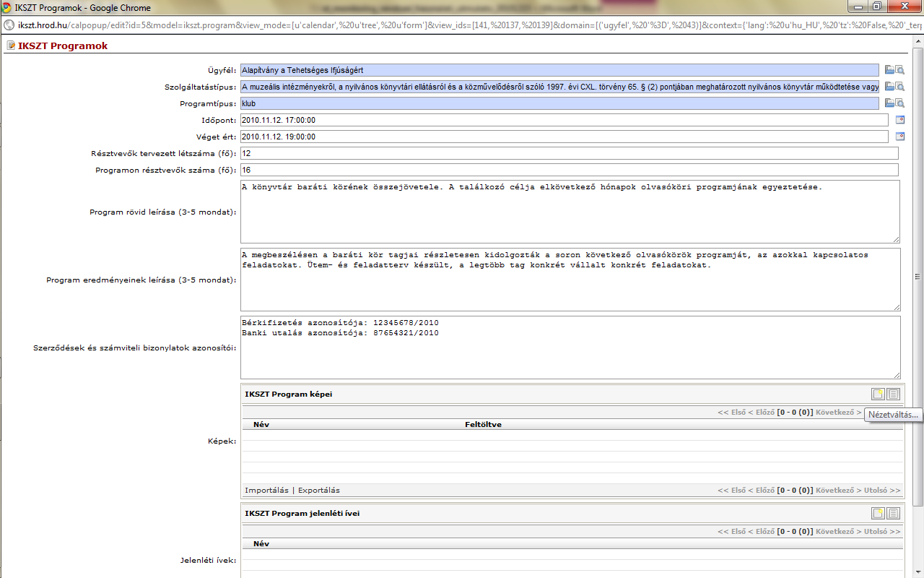Click the Véget ért date field
Screen dimensions: 924x578
(x=564, y=137)
